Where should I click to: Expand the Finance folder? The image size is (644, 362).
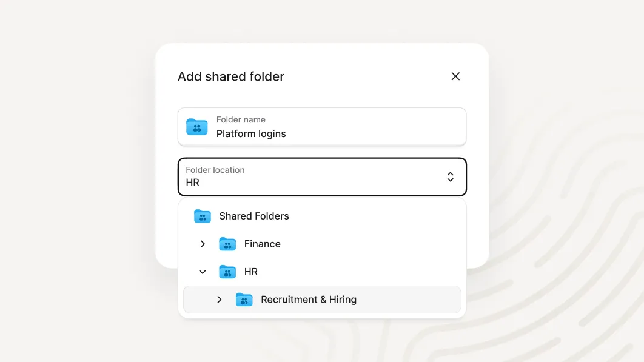coord(203,244)
